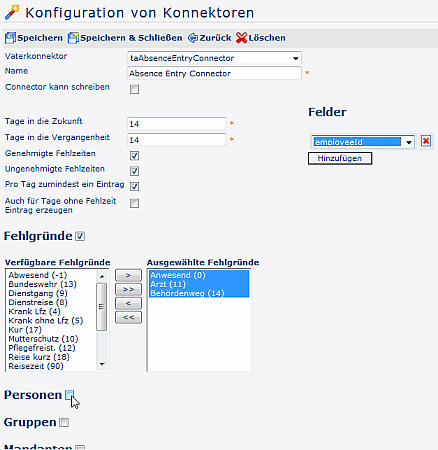Click the Speichern save icon
Viewport: 438px width, 450px height.
tap(10, 38)
